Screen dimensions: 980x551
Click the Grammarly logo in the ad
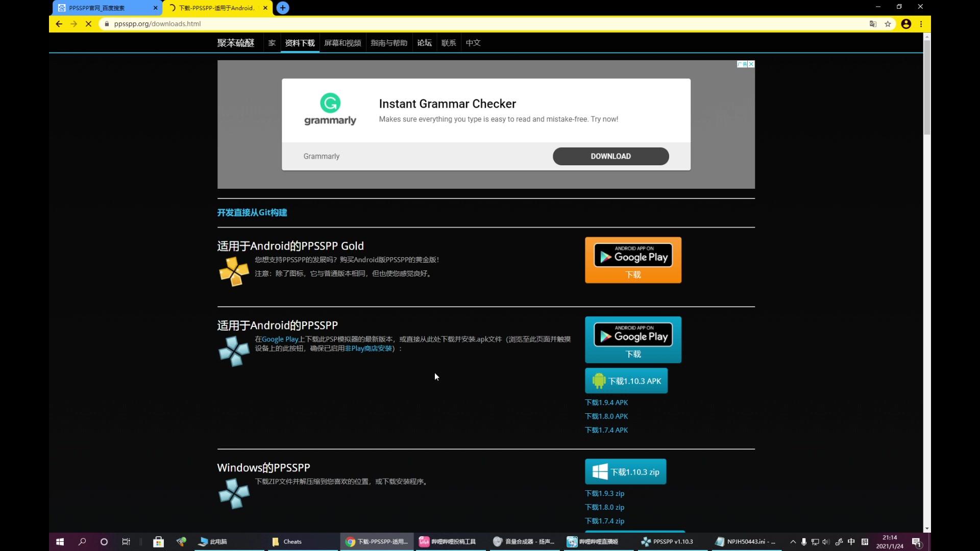point(330,110)
